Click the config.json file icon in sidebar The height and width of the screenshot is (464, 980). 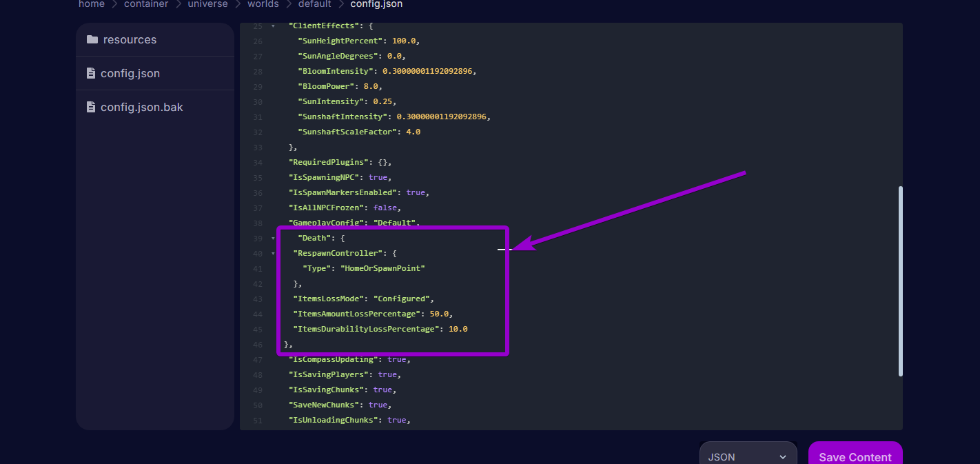[91, 73]
